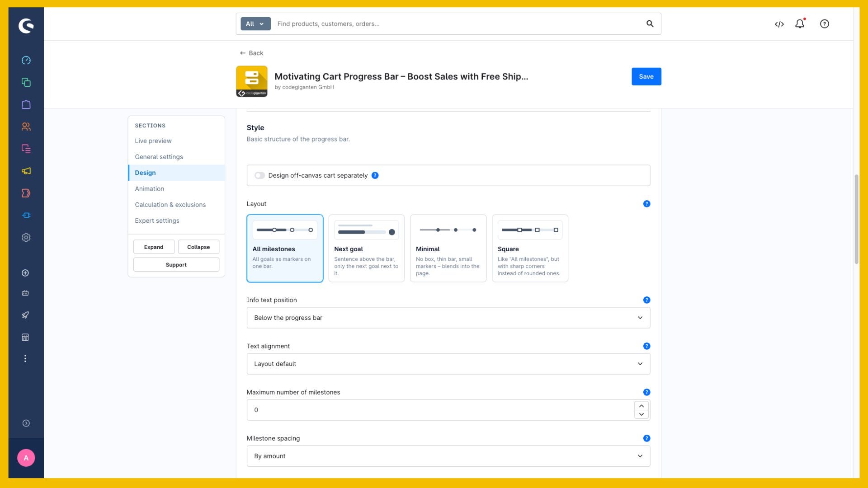Go to Calculation & exclusions section
Viewport: 868px width, 488px height.
[x=176, y=205]
